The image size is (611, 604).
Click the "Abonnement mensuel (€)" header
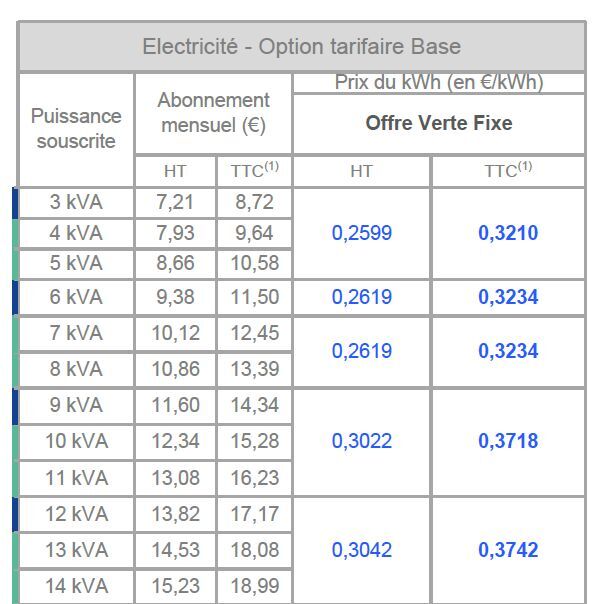pos(213,113)
